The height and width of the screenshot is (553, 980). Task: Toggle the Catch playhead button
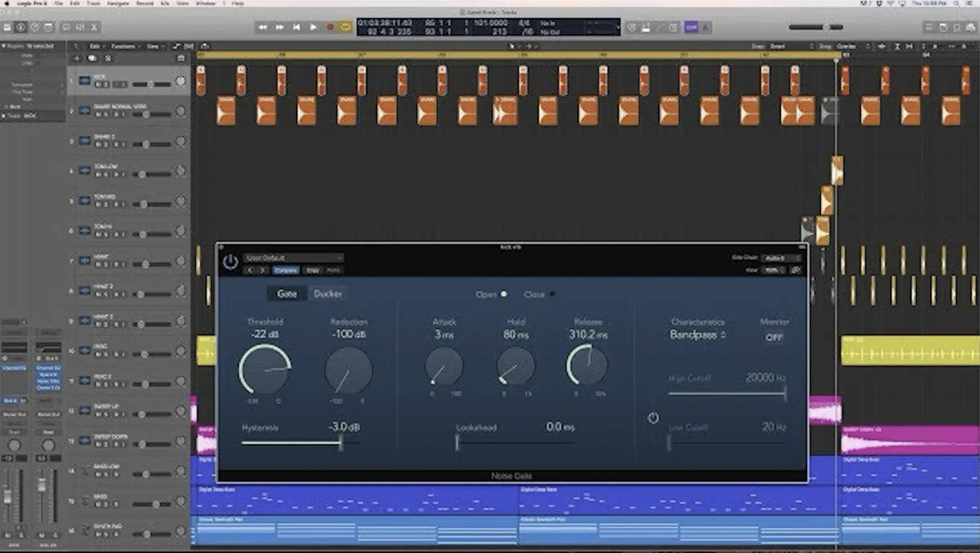click(x=205, y=46)
